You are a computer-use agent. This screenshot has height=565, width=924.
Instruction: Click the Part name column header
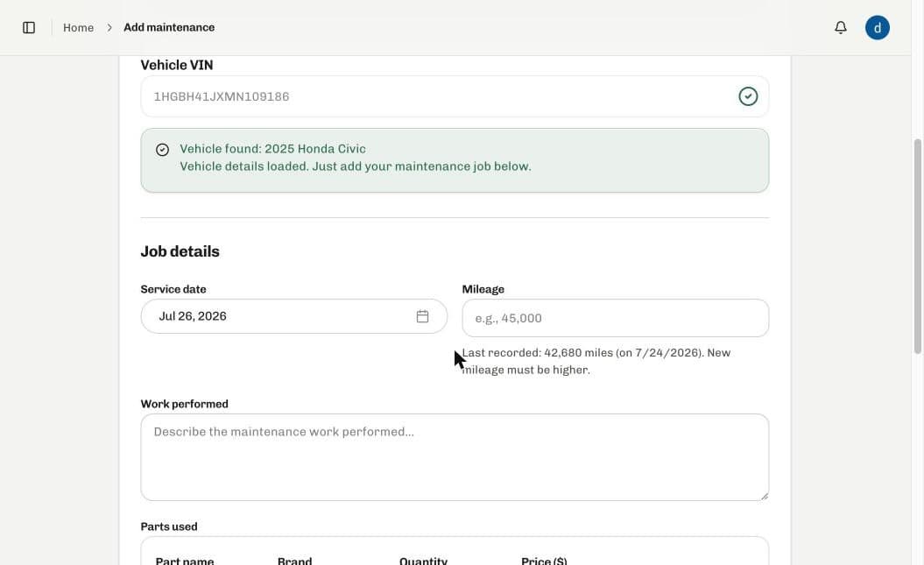pos(185,561)
